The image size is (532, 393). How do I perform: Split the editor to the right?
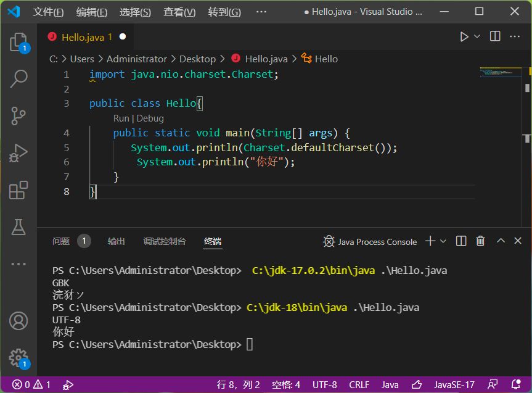point(495,36)
